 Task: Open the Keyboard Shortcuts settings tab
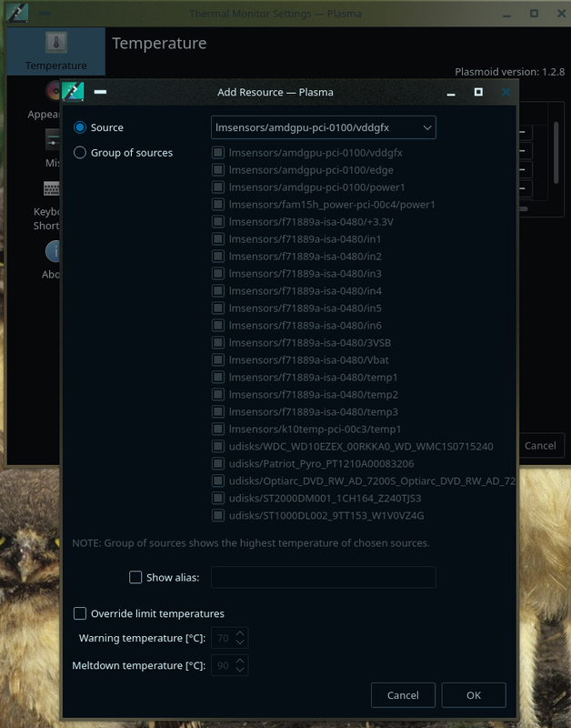[47, 206]
